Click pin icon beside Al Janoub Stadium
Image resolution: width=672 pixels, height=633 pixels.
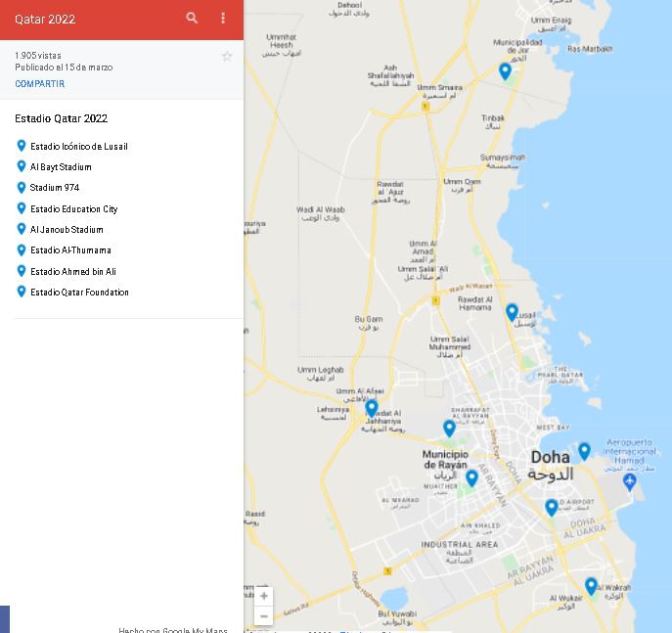pos(21,228)
